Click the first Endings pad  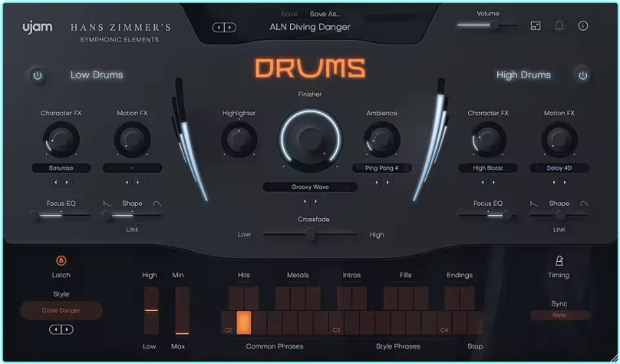[452, 298]
